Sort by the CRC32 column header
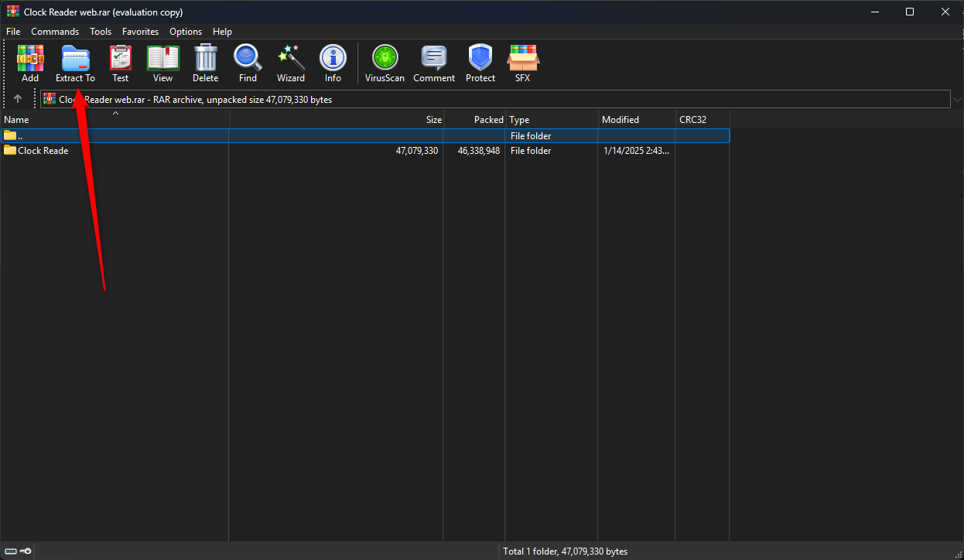Screen dimensions: 964x560 coord(702,119)
